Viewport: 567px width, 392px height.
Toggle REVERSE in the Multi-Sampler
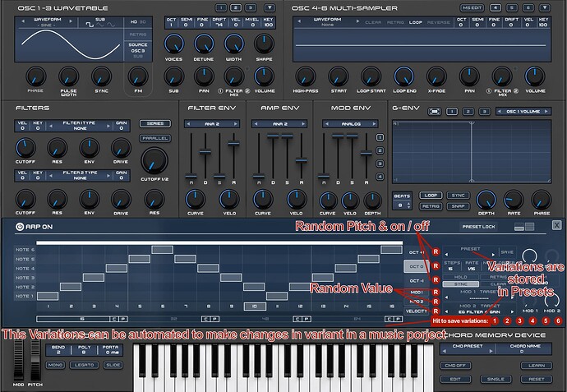[438, 22]
